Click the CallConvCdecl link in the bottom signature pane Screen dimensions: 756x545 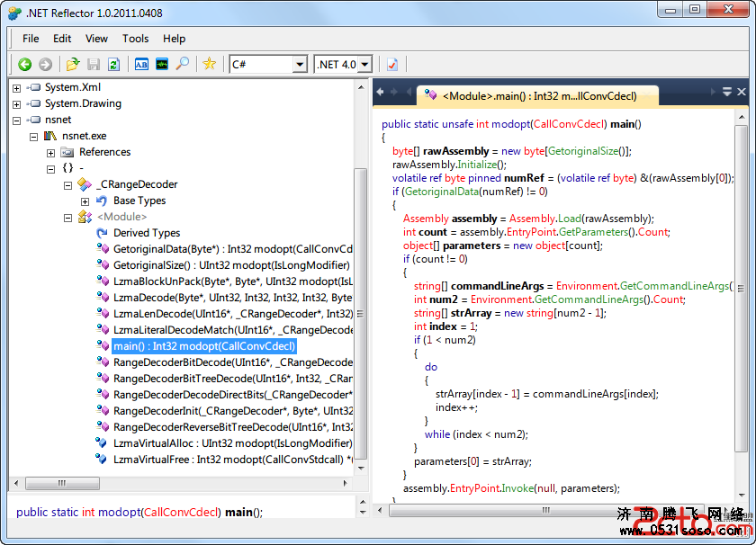180,512
